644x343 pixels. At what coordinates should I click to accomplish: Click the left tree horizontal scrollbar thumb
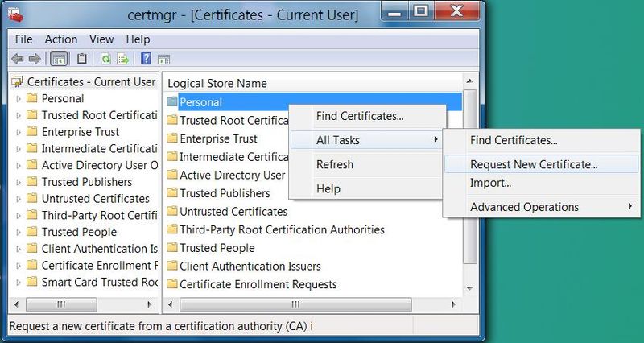(x=62, y=304)
